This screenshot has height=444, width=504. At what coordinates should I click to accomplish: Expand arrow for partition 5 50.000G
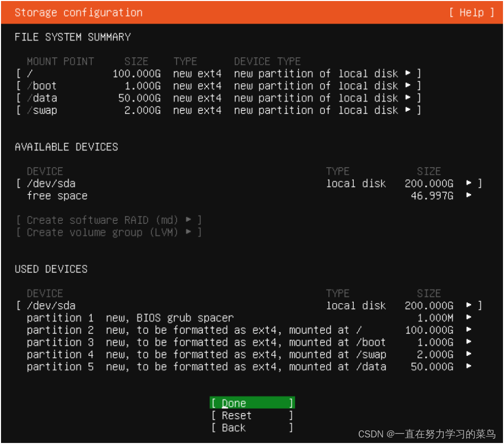pyautogui.click(x=469, y=366)
